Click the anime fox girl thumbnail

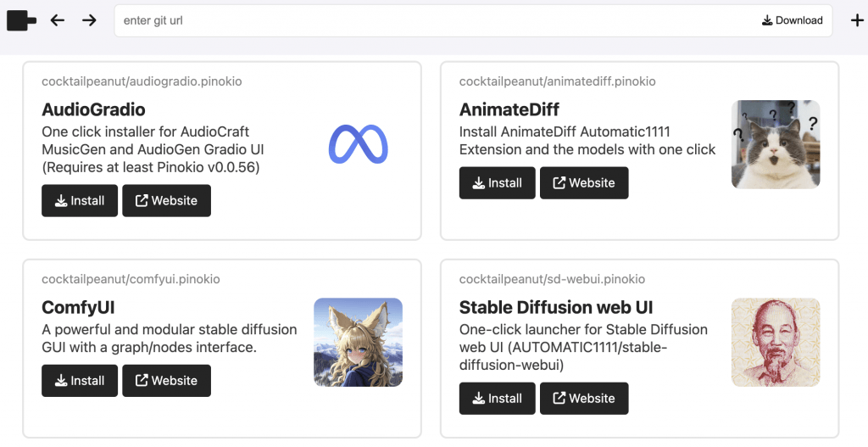pos(359,343)
